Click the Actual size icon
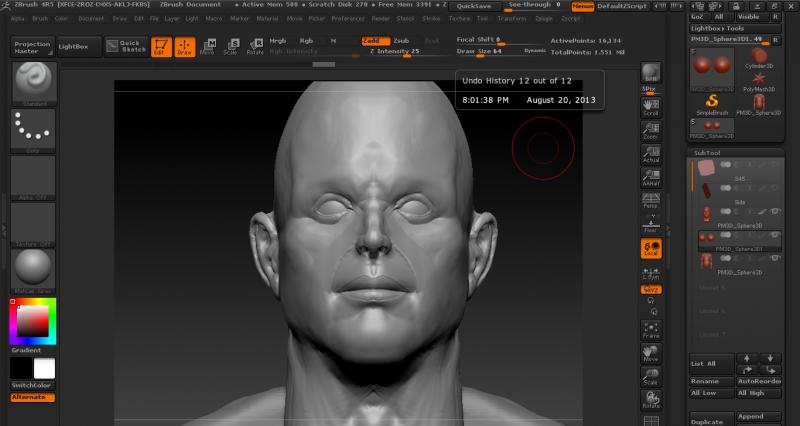This screenshot has width=800, height=426. (651, 154)
